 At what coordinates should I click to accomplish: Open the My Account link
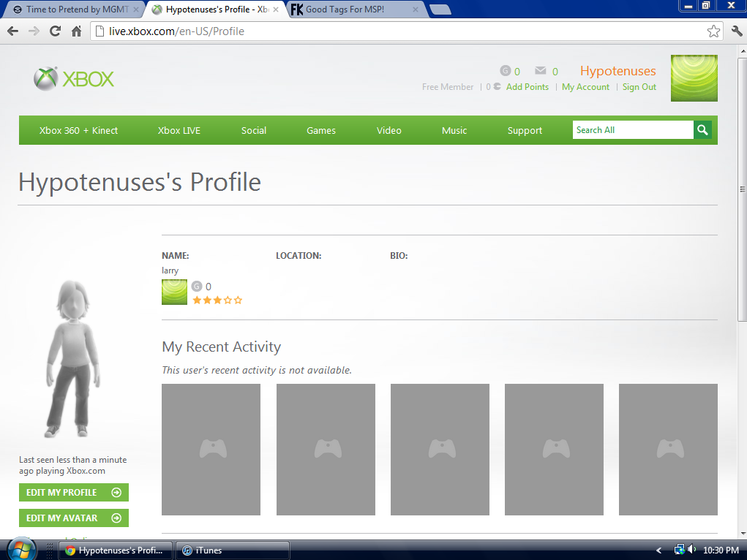585,87
